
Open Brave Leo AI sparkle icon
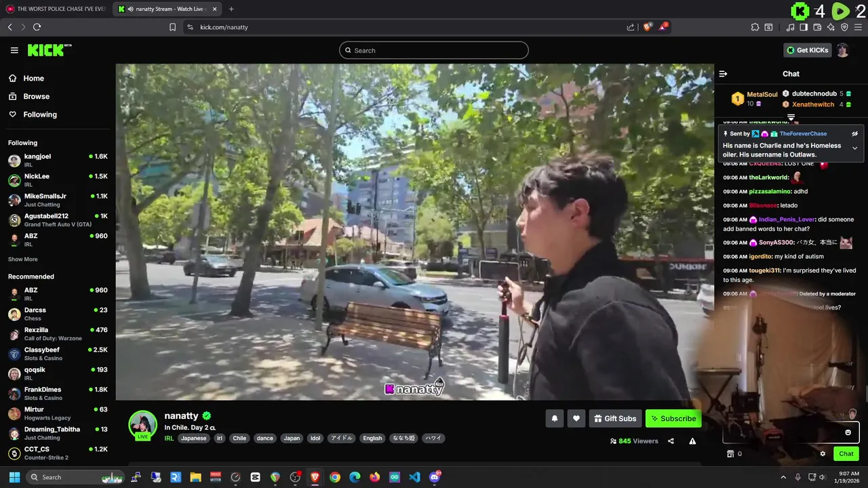tap(831, 27)
